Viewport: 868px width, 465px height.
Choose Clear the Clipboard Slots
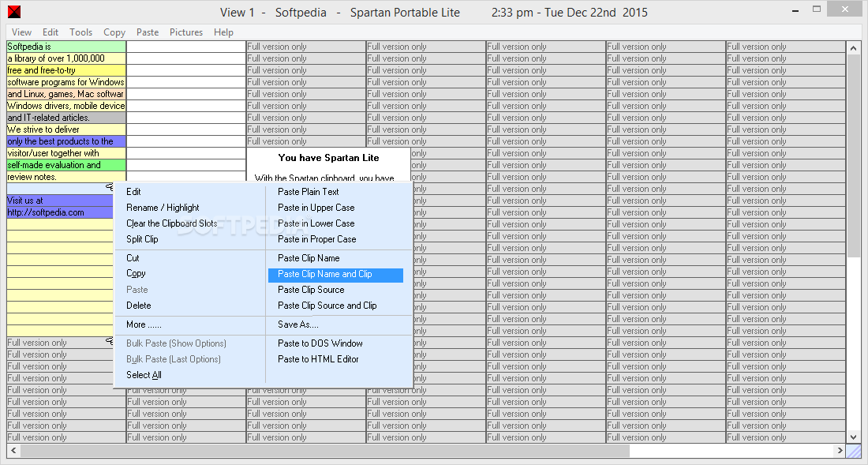tap(171, 223)
